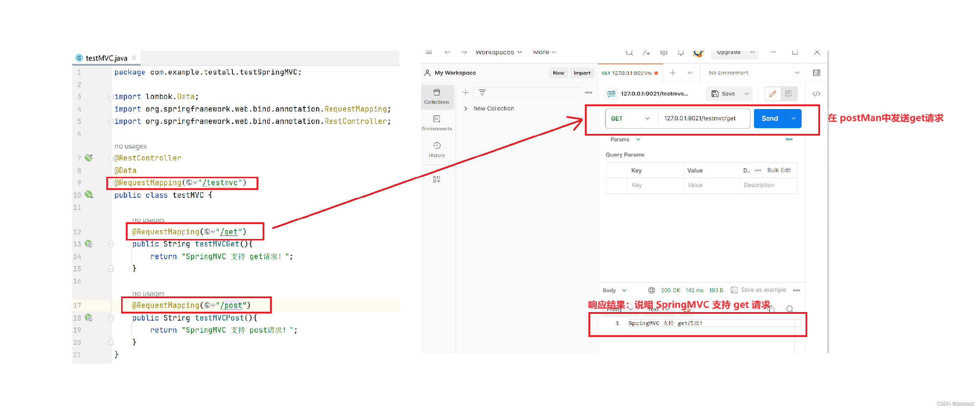
Task: Copy response body with copy icon
Action: [x=771, y=309]
